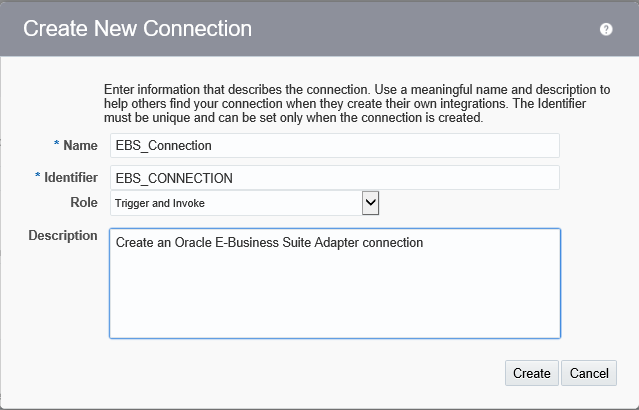This screenshot has height=410, width=639.
Task: Select the Identifier field label
Action: pos(71,178)
